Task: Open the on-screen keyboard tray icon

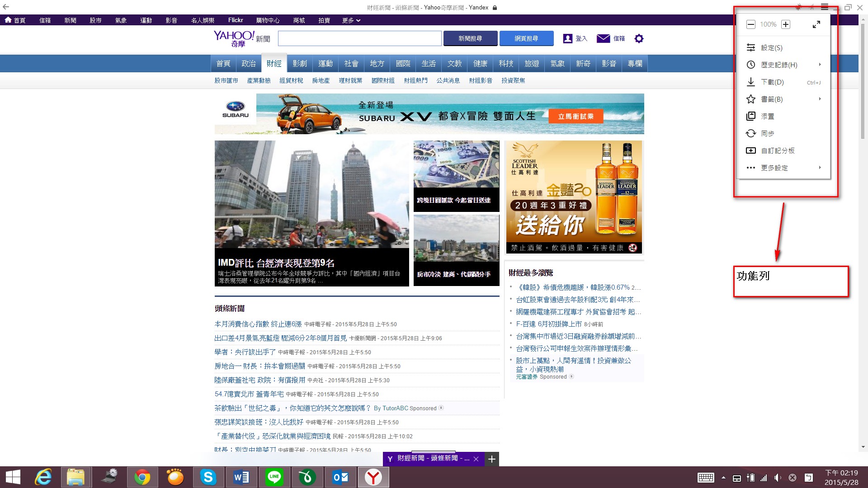Action: [706, 478]
